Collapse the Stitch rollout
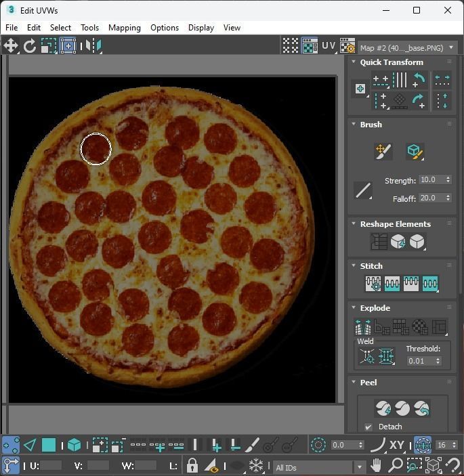 click(x=354, y=265)
